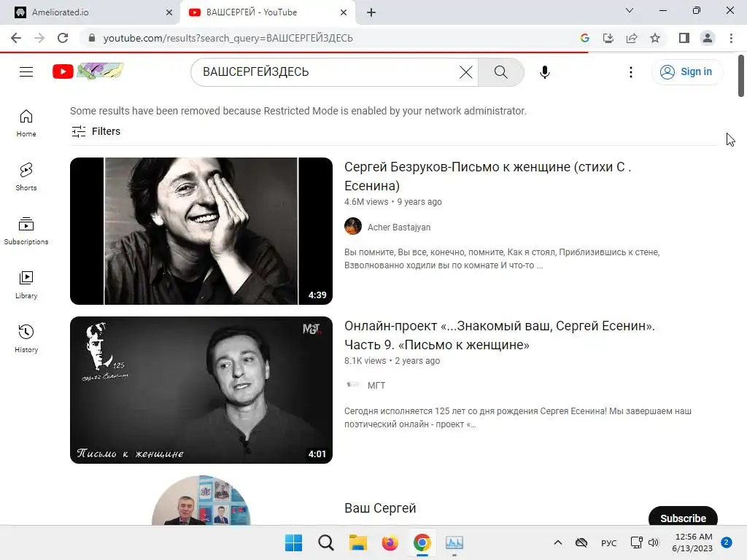Screen dimensions: 747x560
Task: Reload the page
Action: (x=63, y=38)
